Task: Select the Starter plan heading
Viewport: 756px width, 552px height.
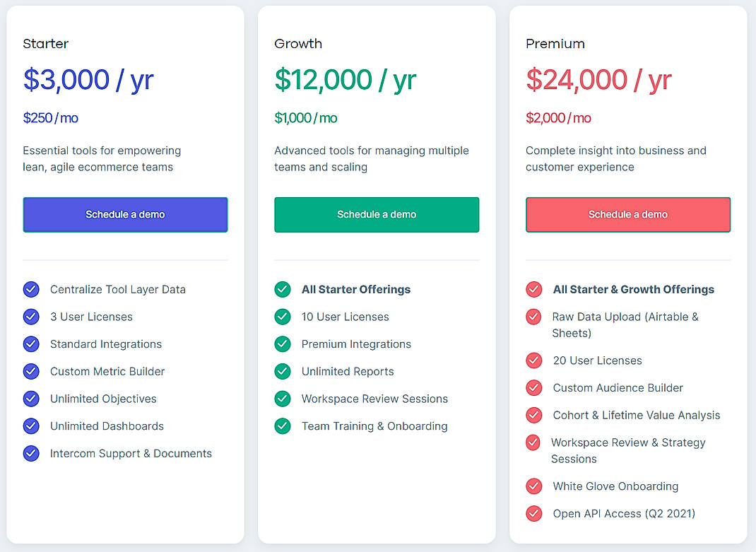Action: pyautogui.click(x=45, y=43)
